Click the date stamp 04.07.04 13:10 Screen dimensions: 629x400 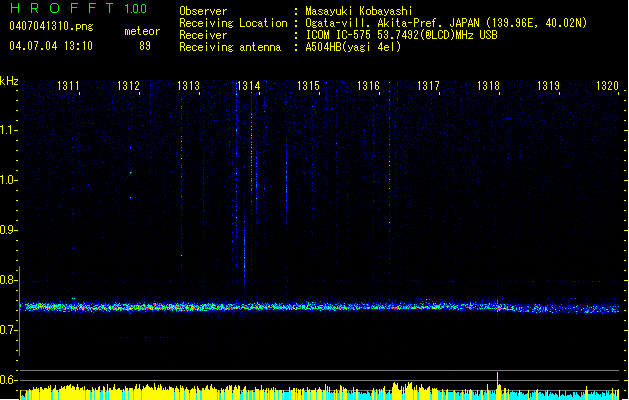coord(51,45)
